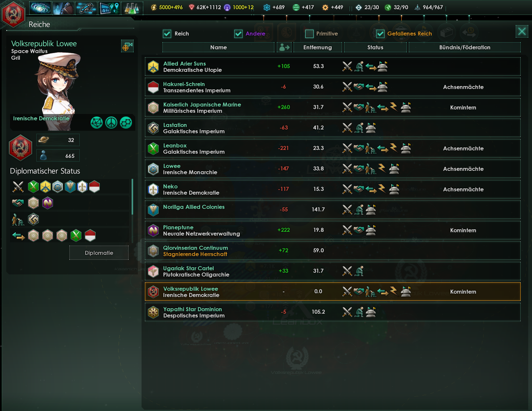The image size is (532, 411).
Task: Sort by Bündnis/Föderation column header
Action: [x=465, y=48]
